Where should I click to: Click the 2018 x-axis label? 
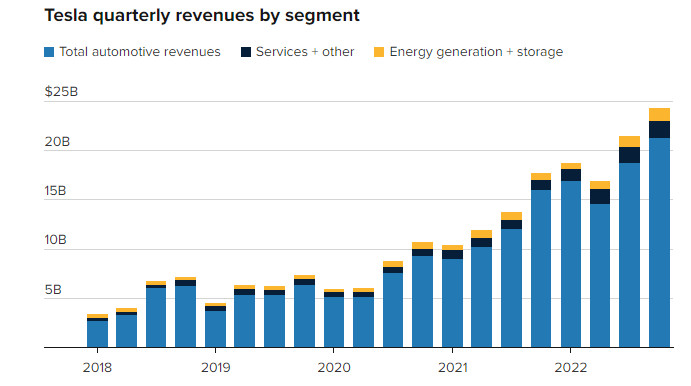click(x=97, y=367)
